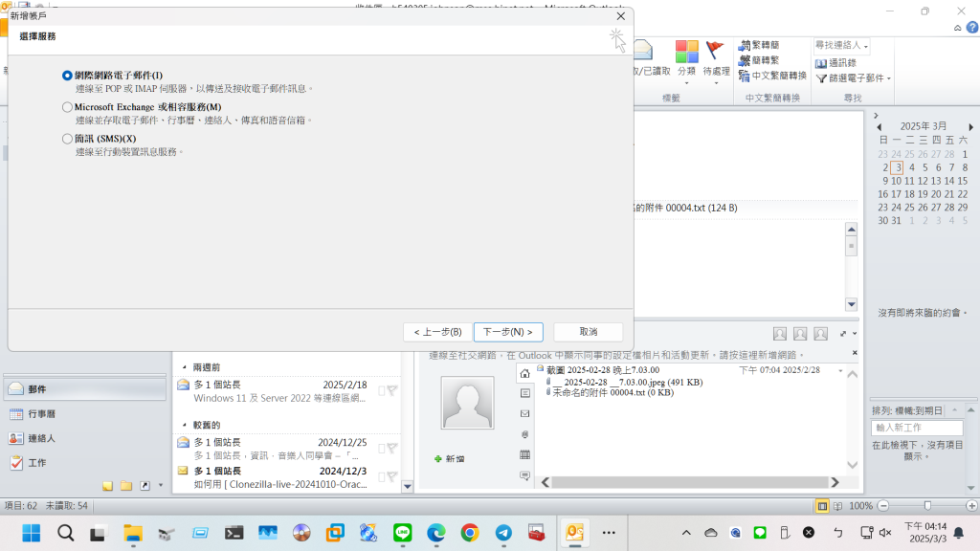Open 連絡人 in navigation pane
Image resolution: width=980 pixels, height=551 pixels.
(41, 438)
